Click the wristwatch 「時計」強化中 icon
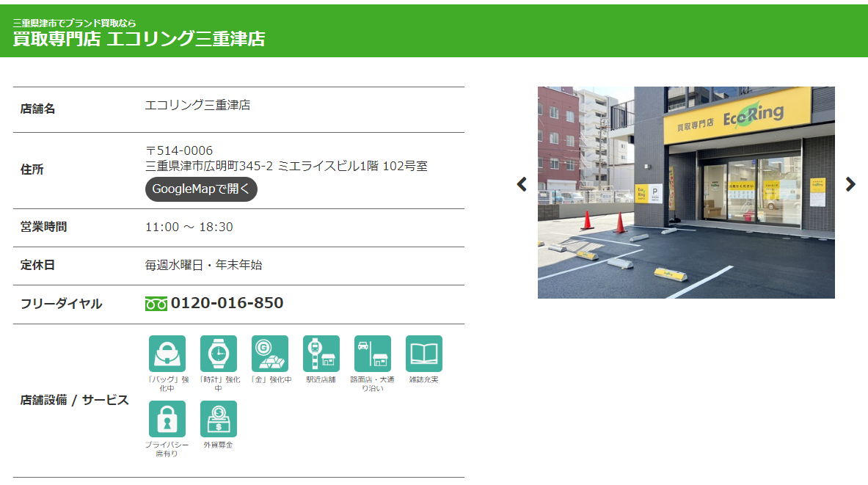 219,354
